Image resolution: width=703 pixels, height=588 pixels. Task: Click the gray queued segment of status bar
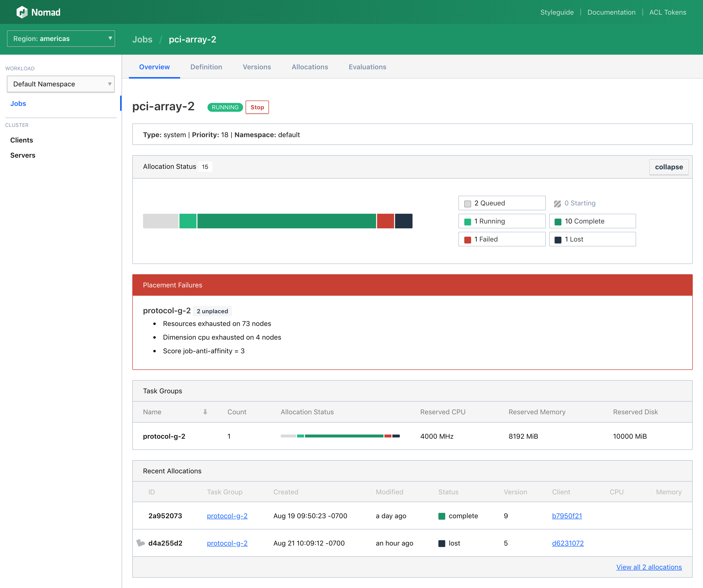point(160,221)
